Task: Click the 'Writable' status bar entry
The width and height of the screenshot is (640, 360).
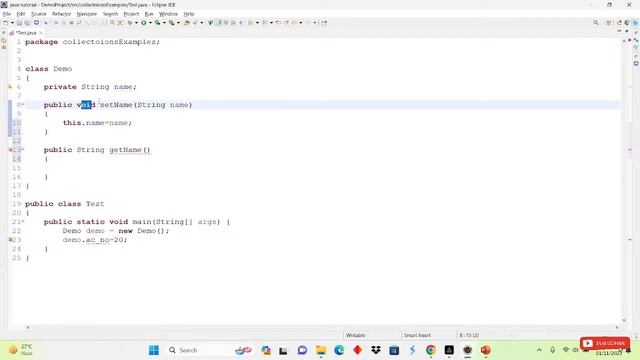Action: tap(356, 335)
